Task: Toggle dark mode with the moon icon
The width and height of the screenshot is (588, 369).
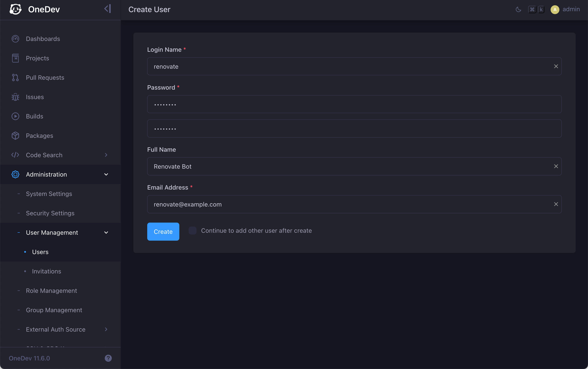Action: pyautogui.click(x=518, y=9)
